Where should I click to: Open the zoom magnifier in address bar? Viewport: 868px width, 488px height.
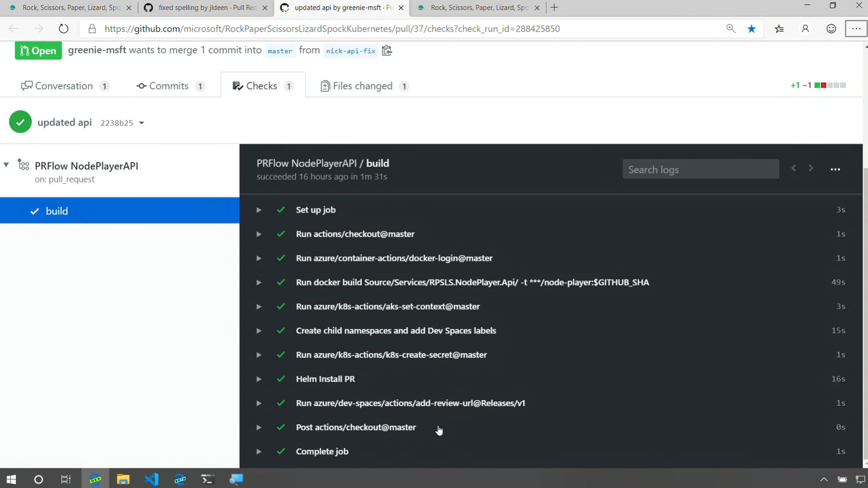coord(730,29)
